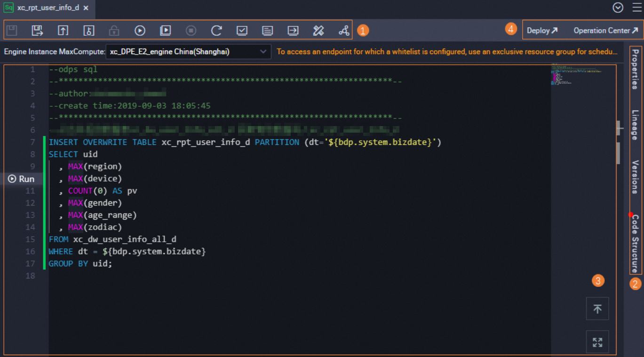Click the lock icon in the toolbar
Image resolution: width=644 pixels, height=357 pixels.
(114, 31)
